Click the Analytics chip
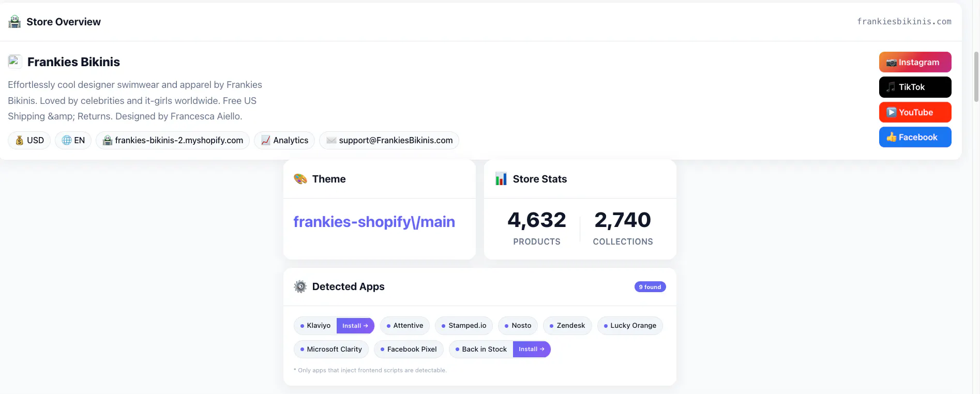980x394 pixels. click(x=284, y=140)
